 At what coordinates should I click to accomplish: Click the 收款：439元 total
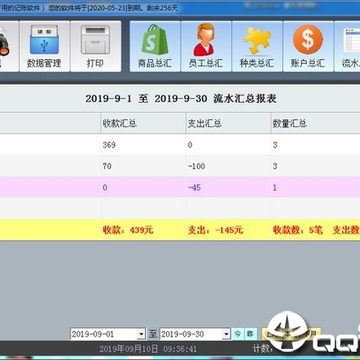point(128,230)
